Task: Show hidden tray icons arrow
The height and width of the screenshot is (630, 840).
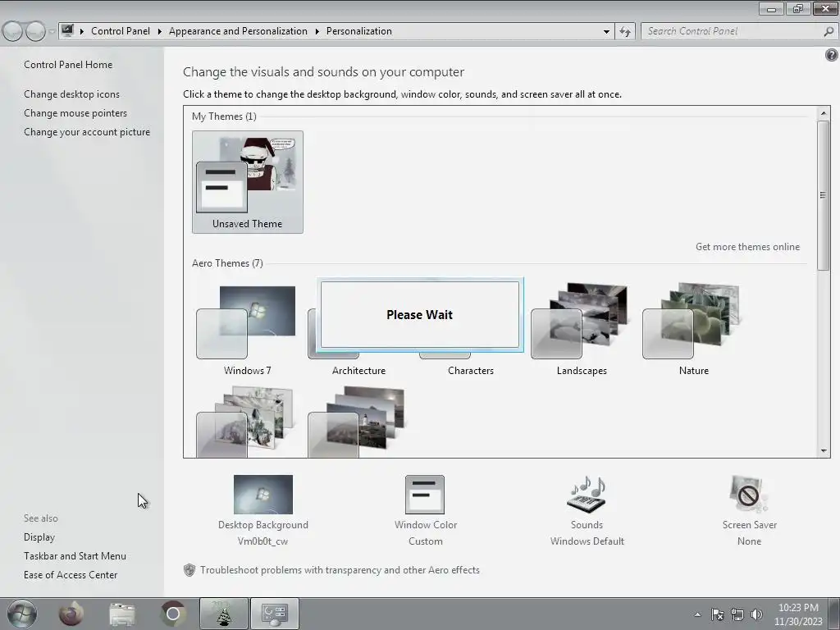Action: click(697, 614)
